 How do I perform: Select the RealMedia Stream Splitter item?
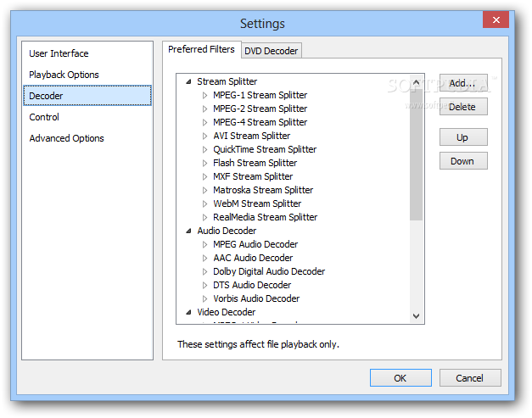click(265, 217)
